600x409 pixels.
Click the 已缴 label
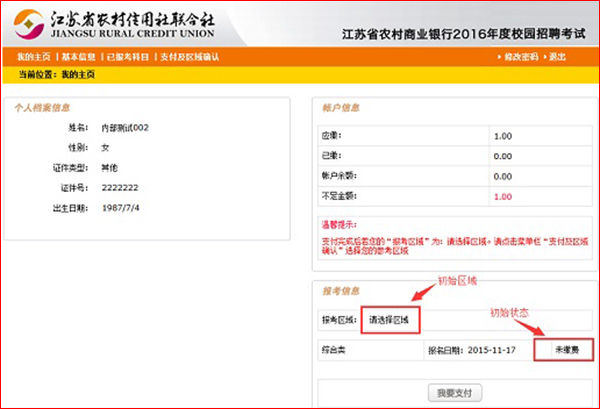(331, 156)
